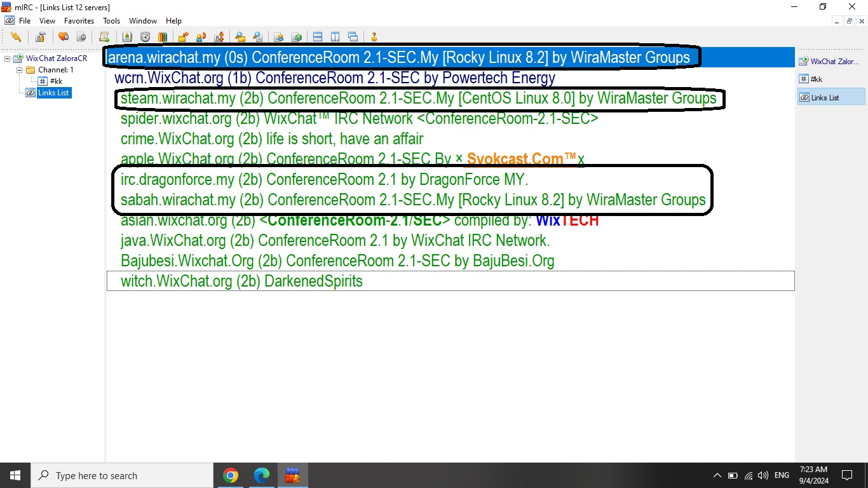Click the About mIRC question icon
The image size is (868, 488).
click(374, 37)
